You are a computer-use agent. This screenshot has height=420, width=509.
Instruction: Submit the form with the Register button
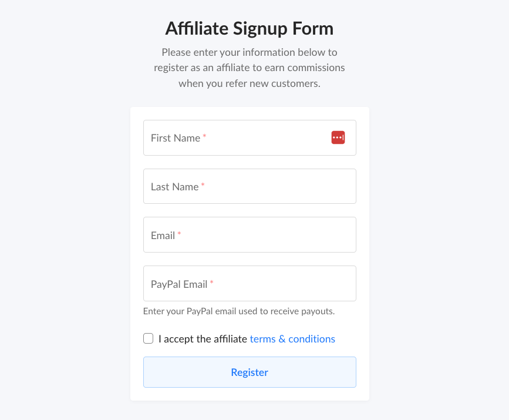[x=250, y=372]
